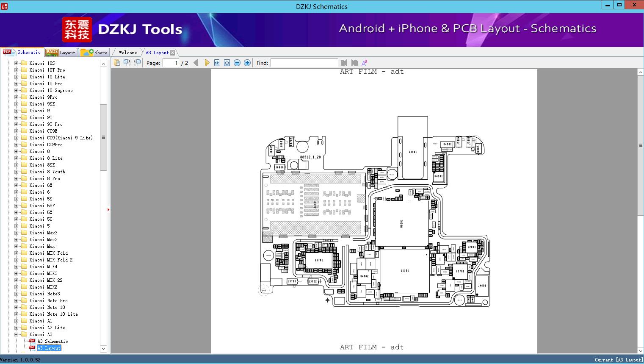Click the Xiaomi 5X folder icon
Viewport: 644px width, 364px height.
tap(24, 212)
